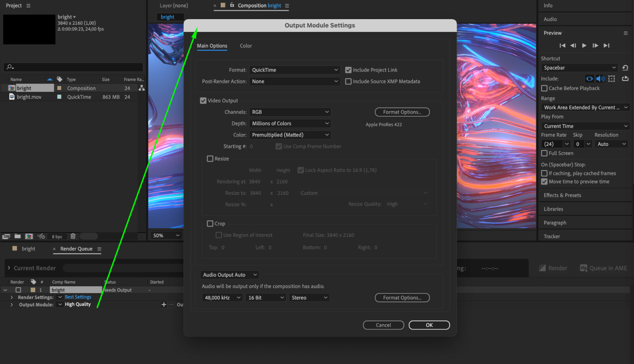Create a new folder in Project panel
This screenshot has width=634, height=364.
(x=17, y=236)
